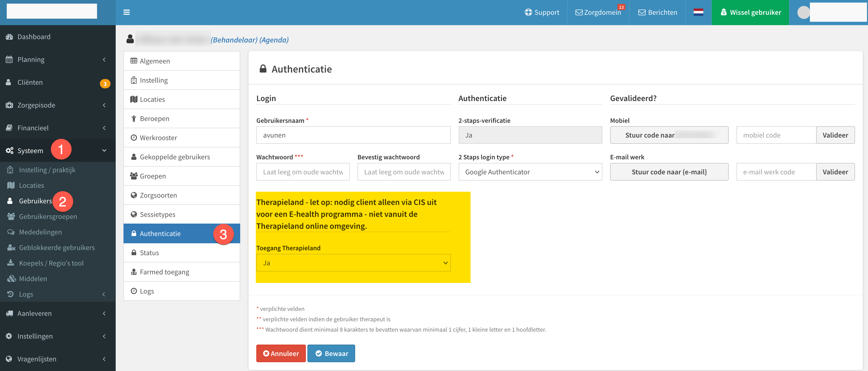Expand the Vragenlijsten menu
This screenshot has width=868, height=371.
coord(58,359)
